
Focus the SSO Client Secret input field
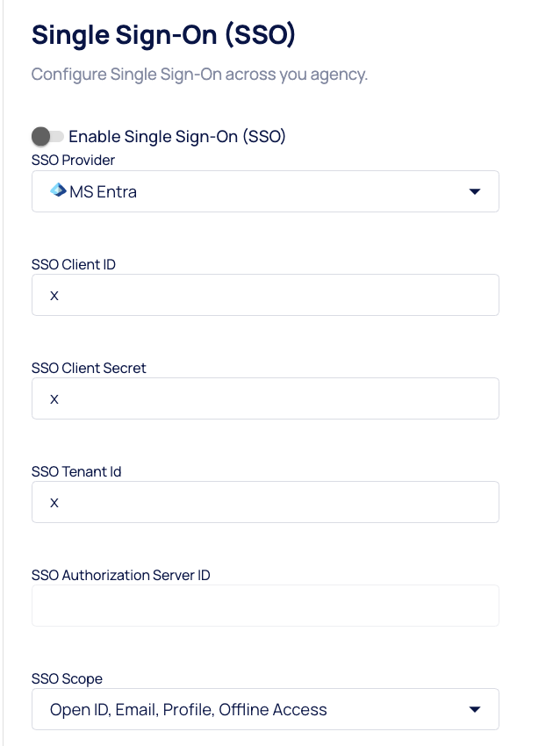265,398
